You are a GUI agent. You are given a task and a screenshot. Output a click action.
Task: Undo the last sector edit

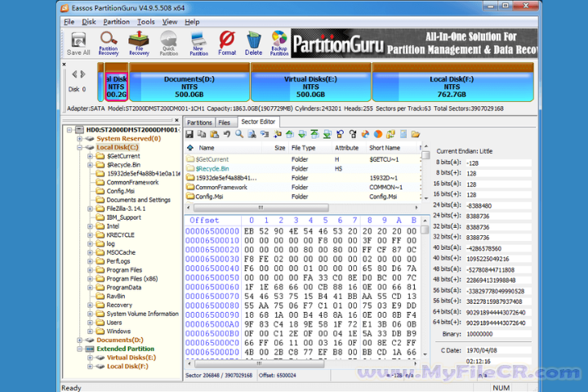click(x=227, y=134)
